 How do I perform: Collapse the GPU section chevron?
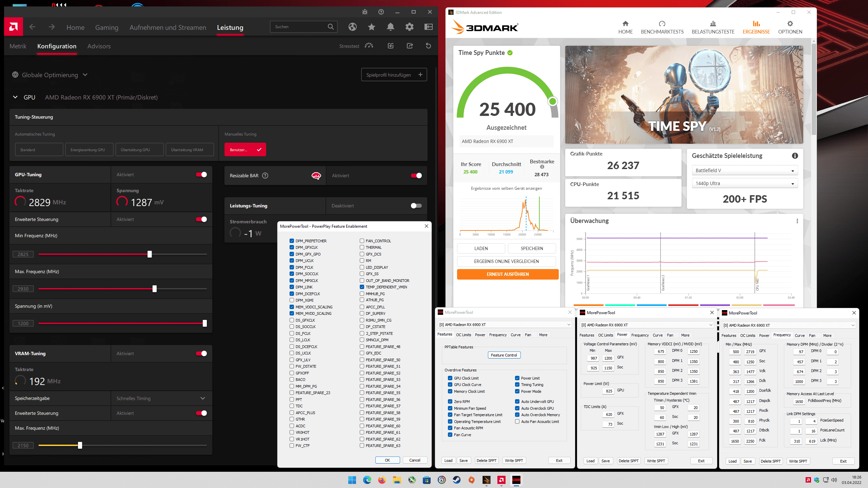tap(15, 97)
